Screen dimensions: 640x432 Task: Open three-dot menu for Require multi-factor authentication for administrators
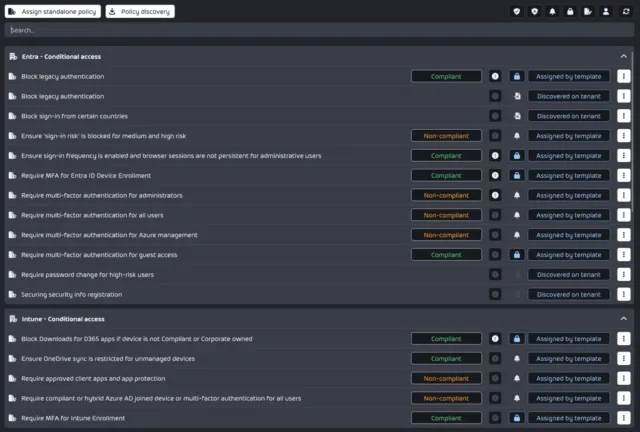tap(623, 195)
